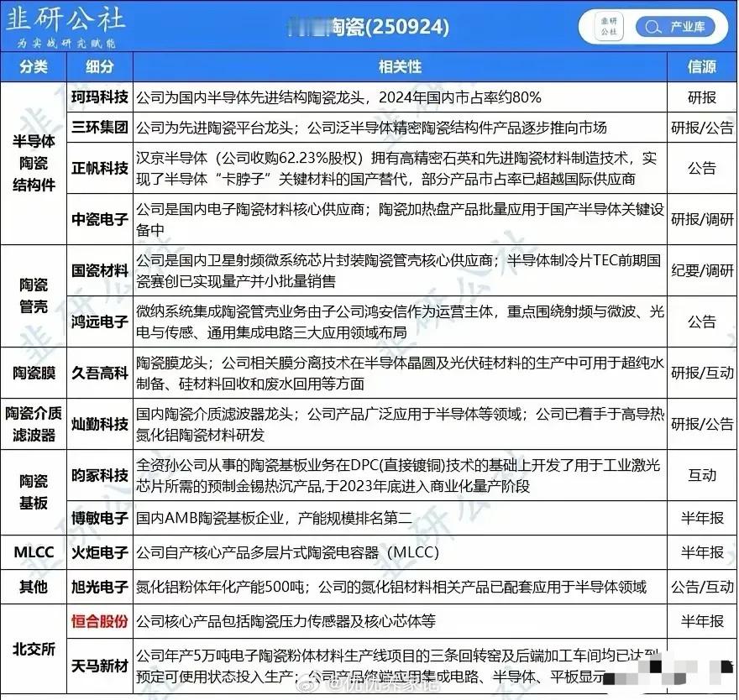Click the 细分 column header

[x=99, y=66]
